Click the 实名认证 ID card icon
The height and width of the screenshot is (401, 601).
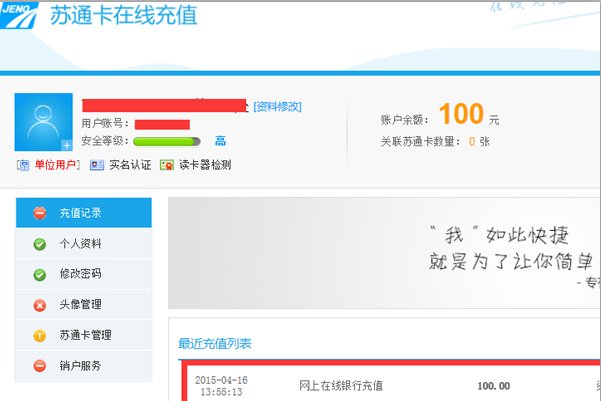point(97,165)
